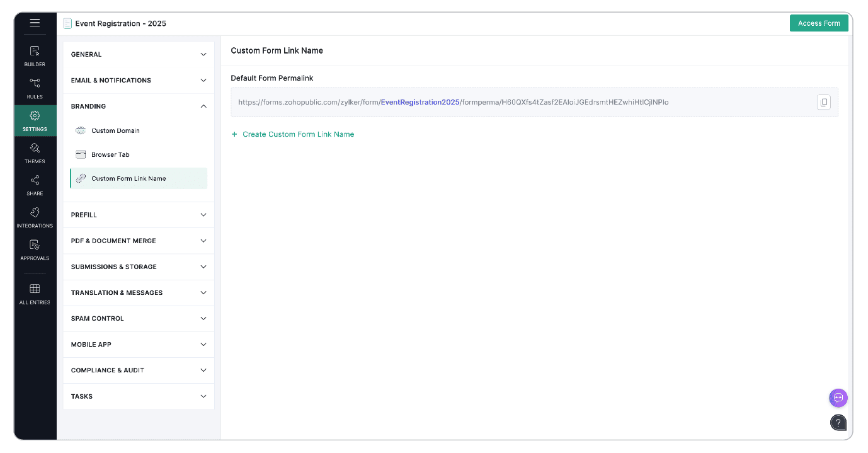
Task: Expand the Compliance & Audit section
Action: (139, 370)
